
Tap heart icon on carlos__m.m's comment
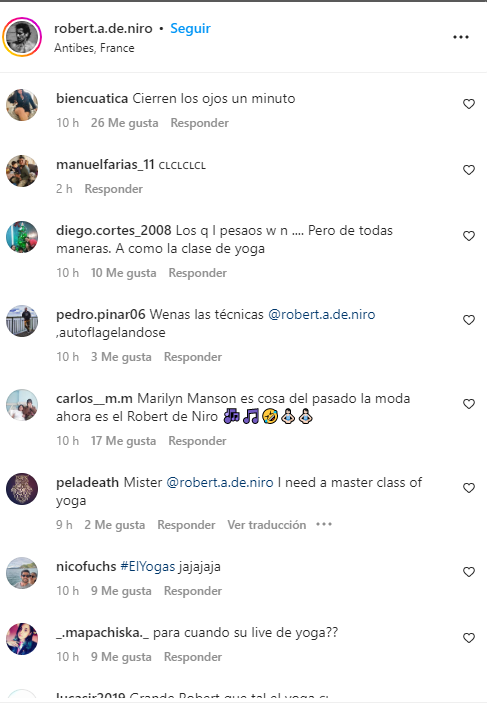[469, 404]
